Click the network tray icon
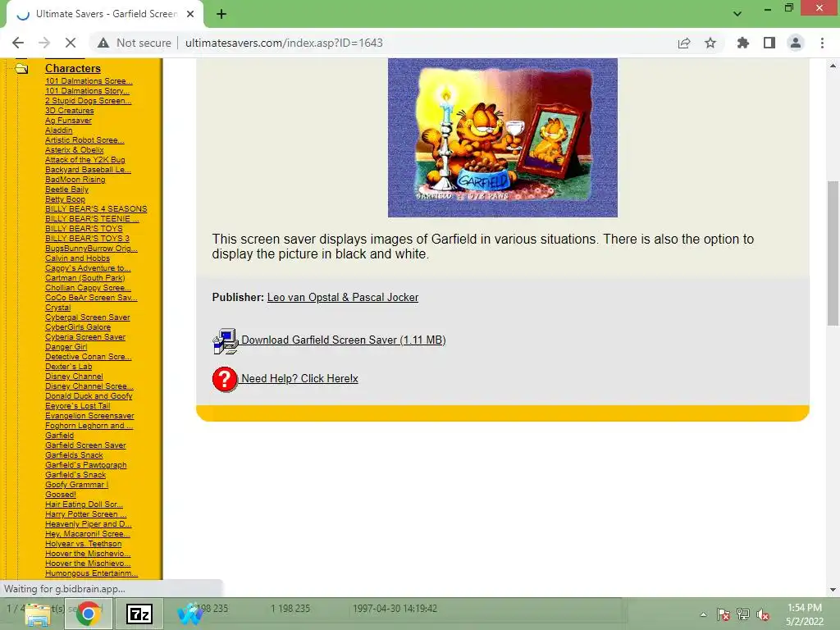840x630 pixels. point(743,614)
